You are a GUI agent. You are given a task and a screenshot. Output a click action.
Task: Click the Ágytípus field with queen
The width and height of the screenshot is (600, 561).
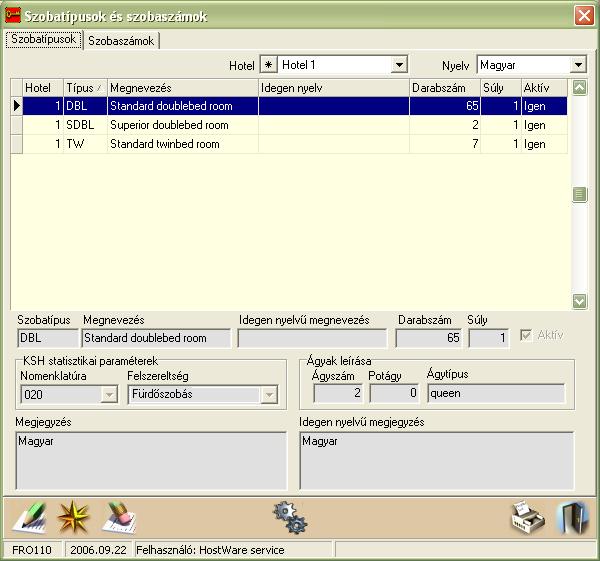point(496,393)
